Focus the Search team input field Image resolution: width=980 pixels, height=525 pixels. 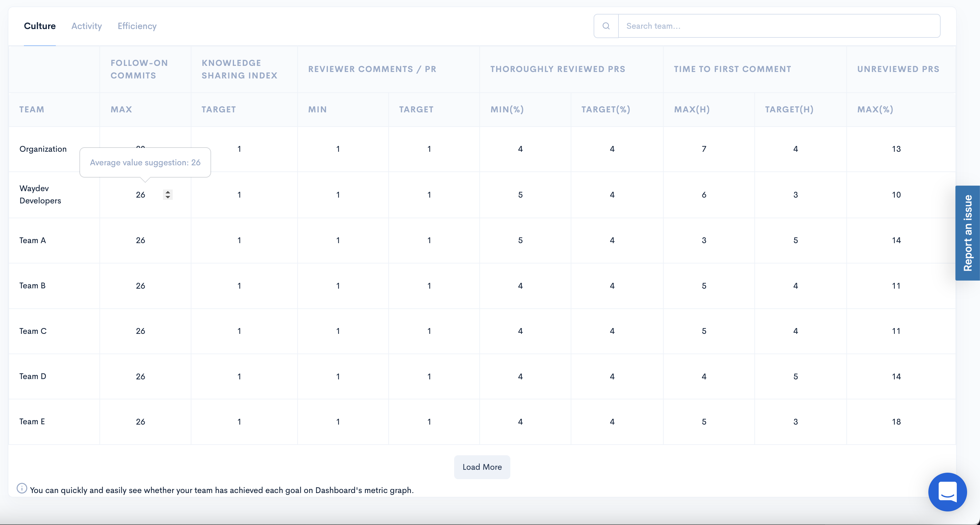(779, 26)
